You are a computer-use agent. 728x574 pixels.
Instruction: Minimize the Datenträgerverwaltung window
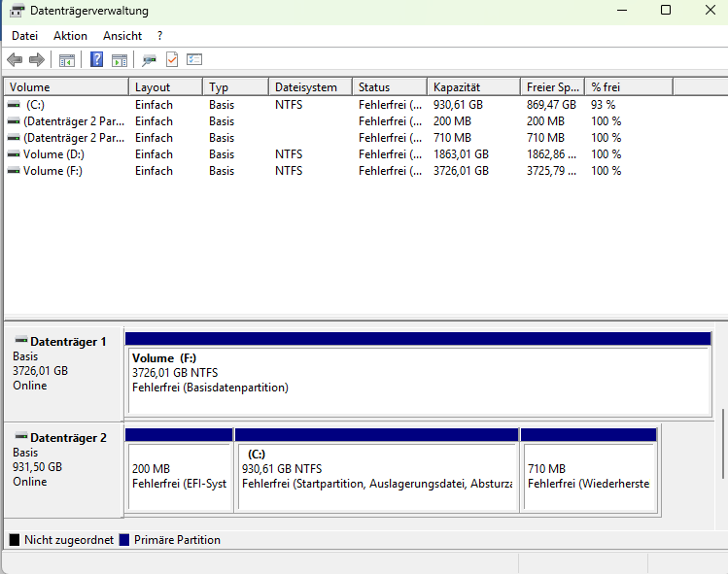click(x=622, y=10)
